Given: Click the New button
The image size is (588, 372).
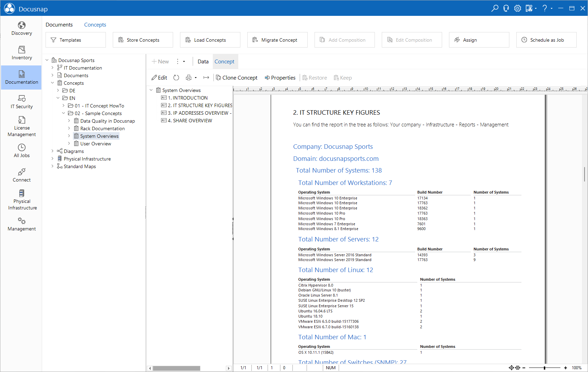Looking at the screenshot, I should (x=160, y=62).
